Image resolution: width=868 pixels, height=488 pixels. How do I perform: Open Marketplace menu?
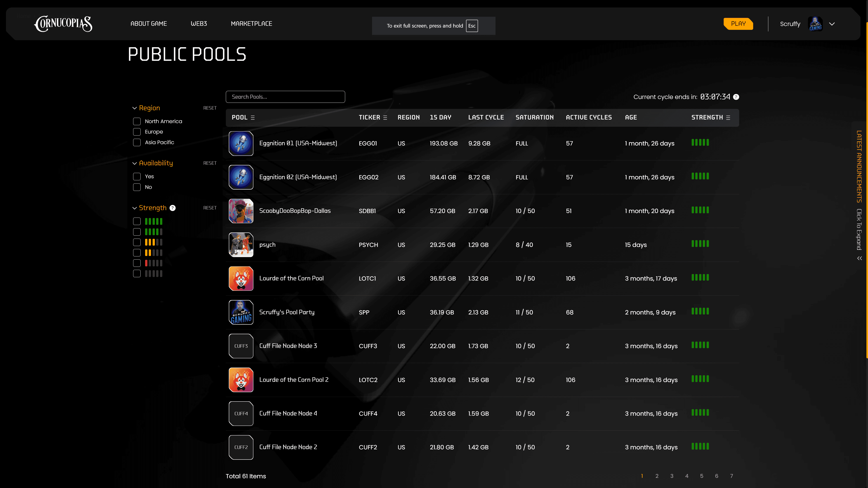click(x=251, y=23)
